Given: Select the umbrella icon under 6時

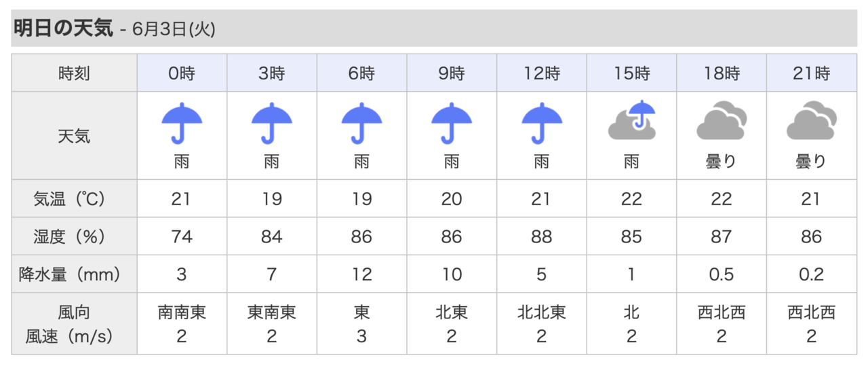Looking at the screenshot, I should (x=361, y=124).
